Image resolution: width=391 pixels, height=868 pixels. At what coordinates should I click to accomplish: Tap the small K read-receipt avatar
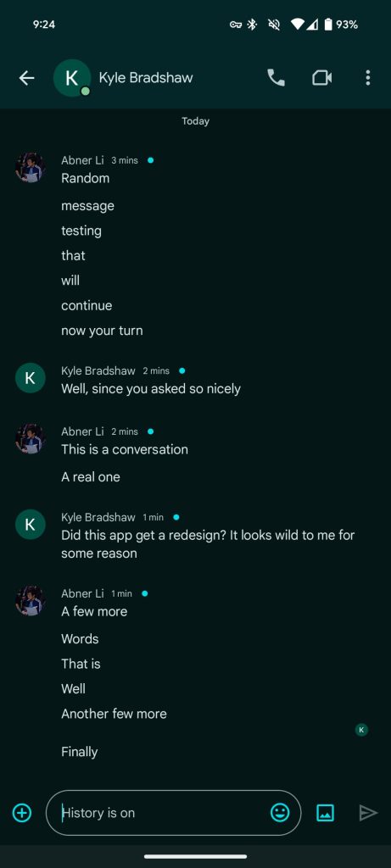361,730
